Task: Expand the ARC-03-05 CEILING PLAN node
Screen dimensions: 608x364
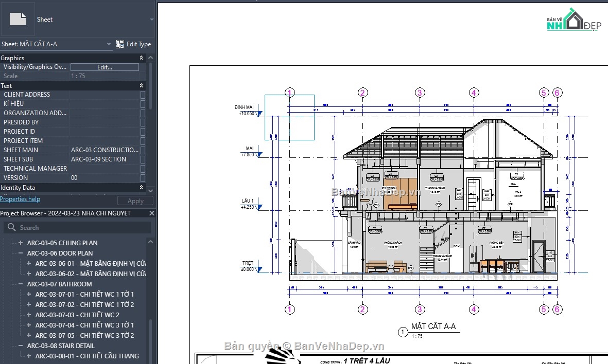Action: coord(21,243)
